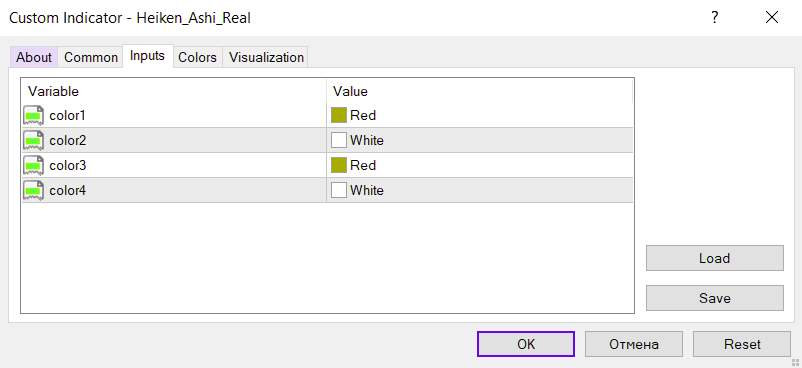This screenshot has height=368, width=802.
Task: Open the Visualization tab
Action: coord(266,57)
